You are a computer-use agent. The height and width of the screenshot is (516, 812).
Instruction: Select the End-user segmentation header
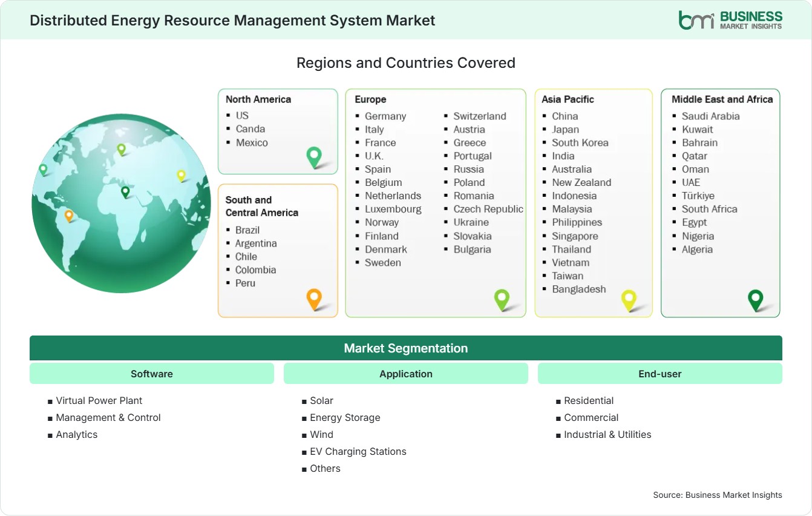pyautogui.click(x=660, y=374)
